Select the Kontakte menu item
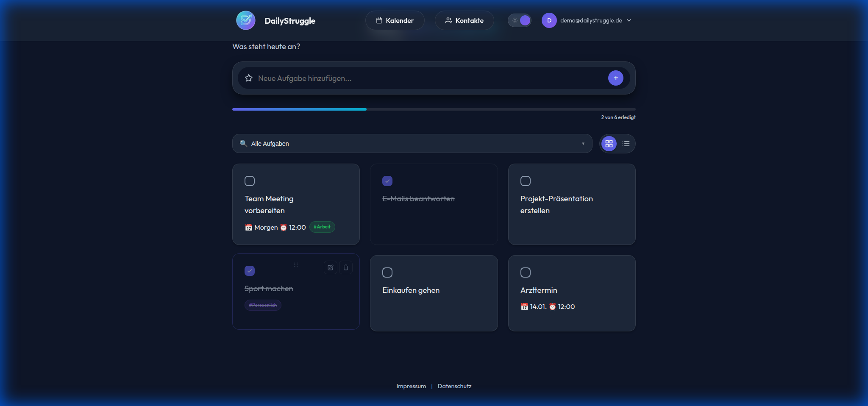Screen dimensions: 868x406 coord(464,20)
